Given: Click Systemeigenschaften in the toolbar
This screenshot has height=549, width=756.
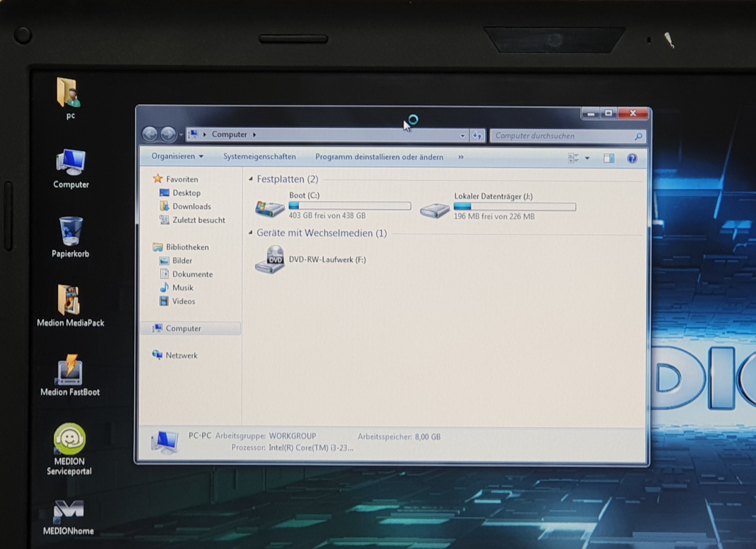Looking at the screenshot, I should pyautogui.click(x=259, y=157).
